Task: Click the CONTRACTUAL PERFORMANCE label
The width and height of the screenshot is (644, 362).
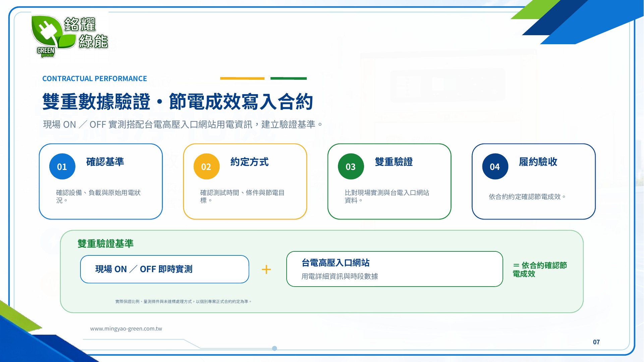Action: point(95,79)
